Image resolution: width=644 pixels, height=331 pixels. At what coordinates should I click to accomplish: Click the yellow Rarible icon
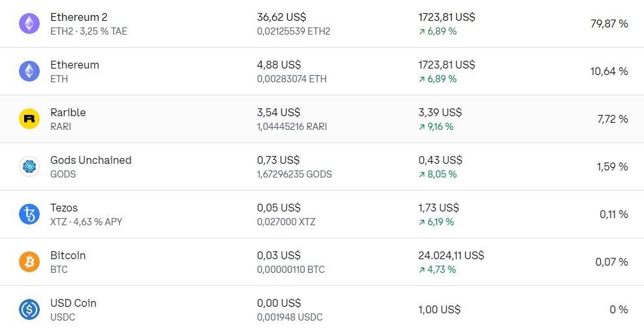tap(29, 119)
